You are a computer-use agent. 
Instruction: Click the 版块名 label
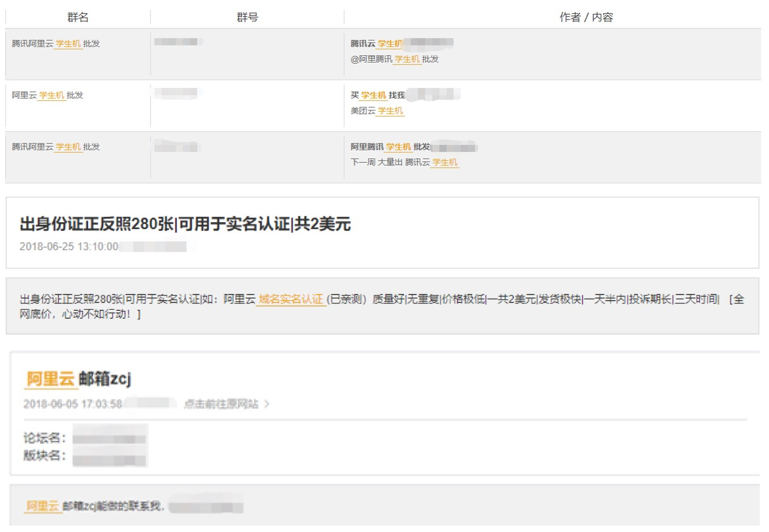[x=45, y=456]
